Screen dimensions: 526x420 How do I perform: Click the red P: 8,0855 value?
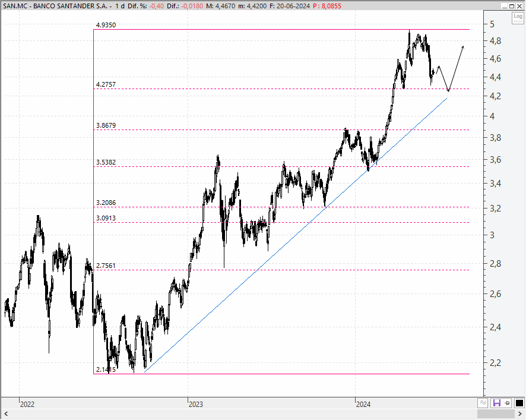point(327,6)
